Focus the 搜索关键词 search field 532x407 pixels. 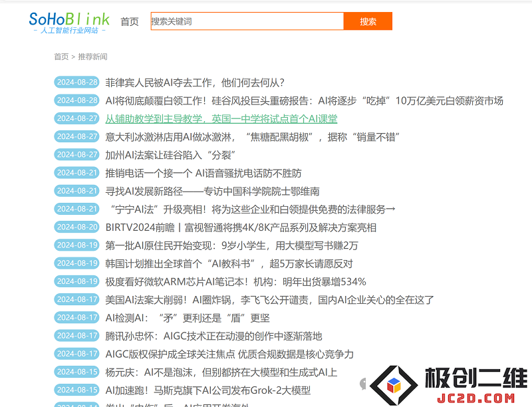pos(247,21)
